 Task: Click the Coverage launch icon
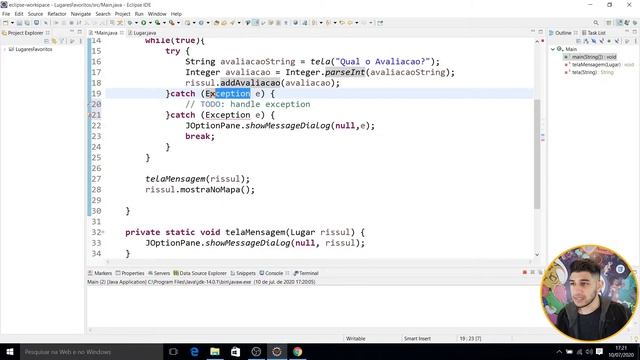click(x=157, y=23)
